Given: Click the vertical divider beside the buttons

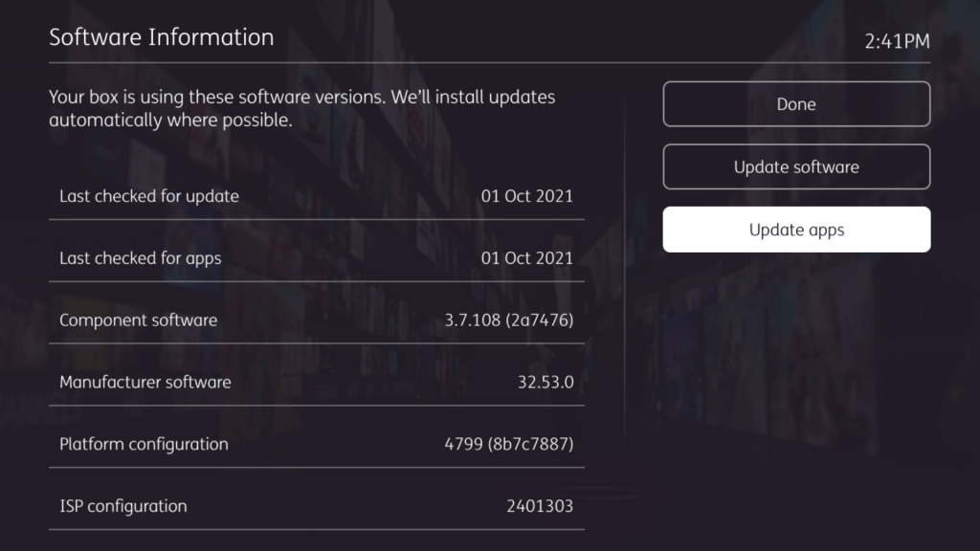Looking at the screenshot, I should pyautogui.click(x=624, y=287).
